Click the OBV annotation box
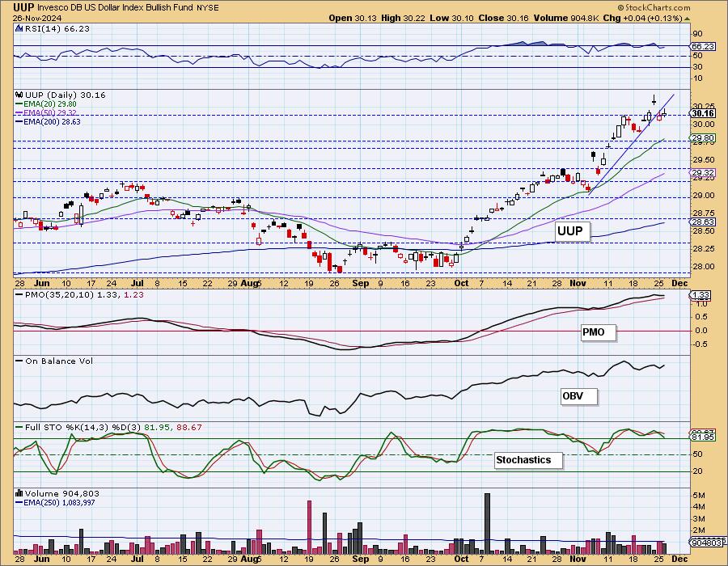This screenshot has height=566, width=728. pos(578,397)
